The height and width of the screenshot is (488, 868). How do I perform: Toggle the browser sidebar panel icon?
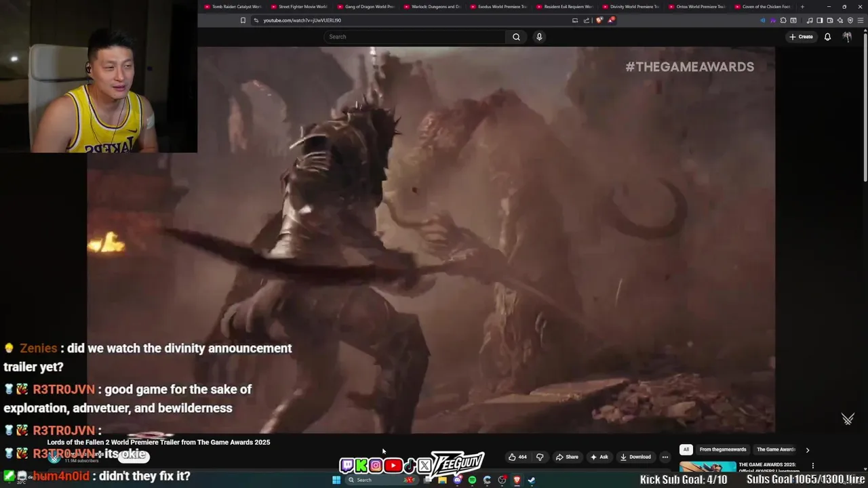(820, 20)
